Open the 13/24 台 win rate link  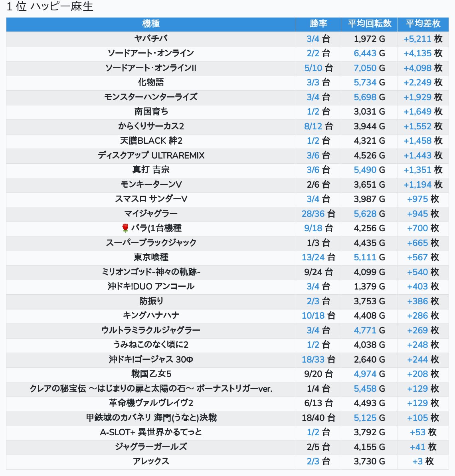point(313,258)
